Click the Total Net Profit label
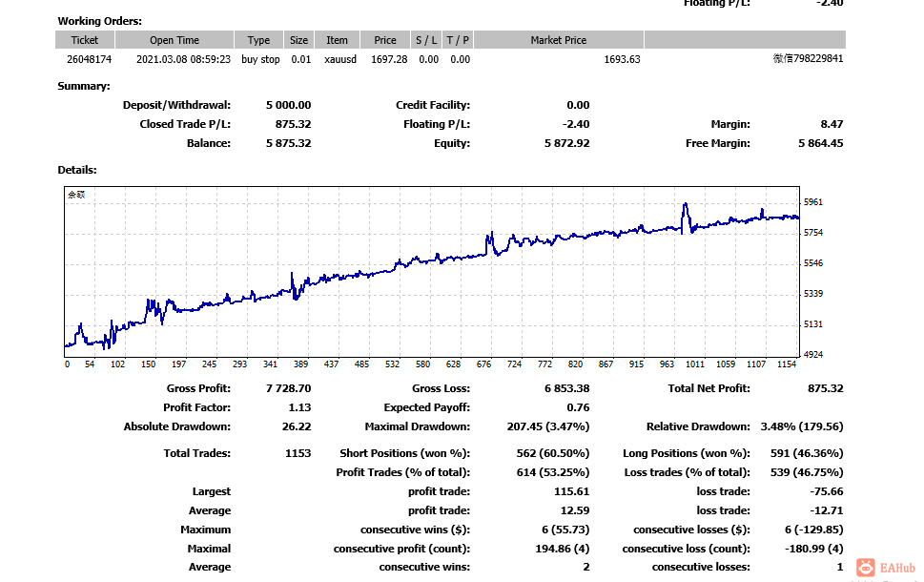 (x=708, y=388)
